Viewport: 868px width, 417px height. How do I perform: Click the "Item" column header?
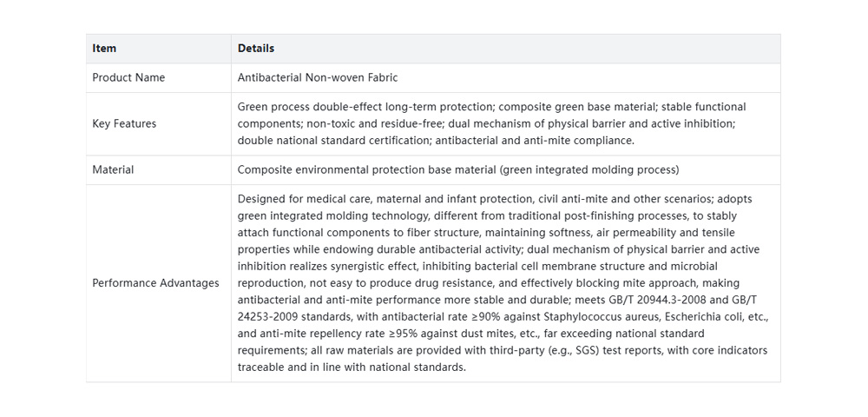pyautogui.click(x=104, y=49)
